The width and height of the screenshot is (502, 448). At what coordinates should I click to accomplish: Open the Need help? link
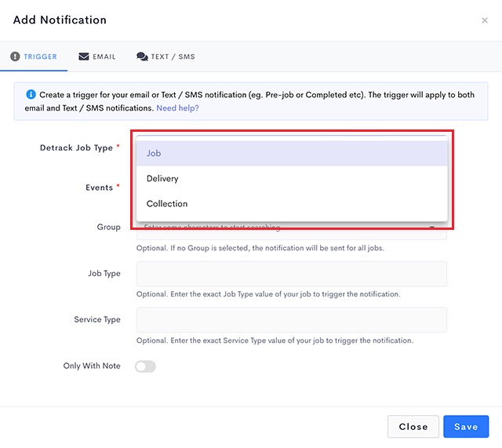coord(177,107)
